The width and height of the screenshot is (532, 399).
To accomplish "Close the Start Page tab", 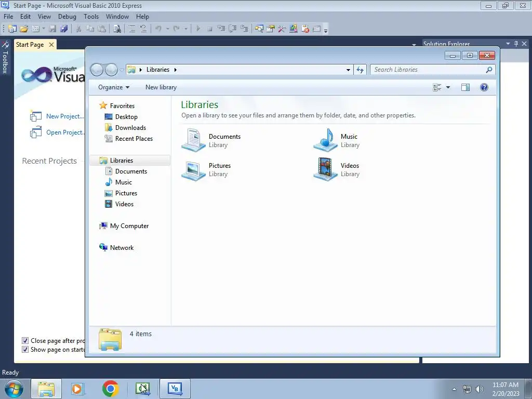I will pos(51,45).
